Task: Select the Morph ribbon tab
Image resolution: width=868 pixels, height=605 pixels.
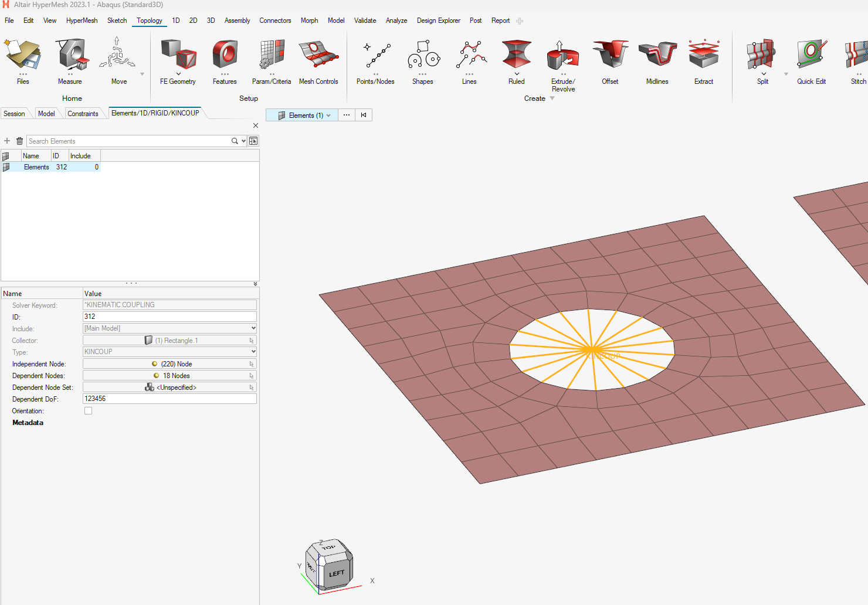Action: point(309,21)
